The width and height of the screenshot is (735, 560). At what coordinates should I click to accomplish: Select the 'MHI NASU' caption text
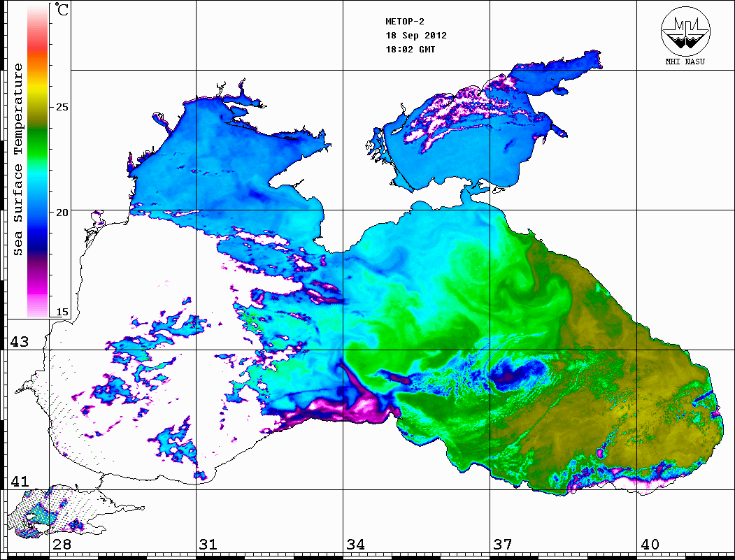tap(685, 62)
